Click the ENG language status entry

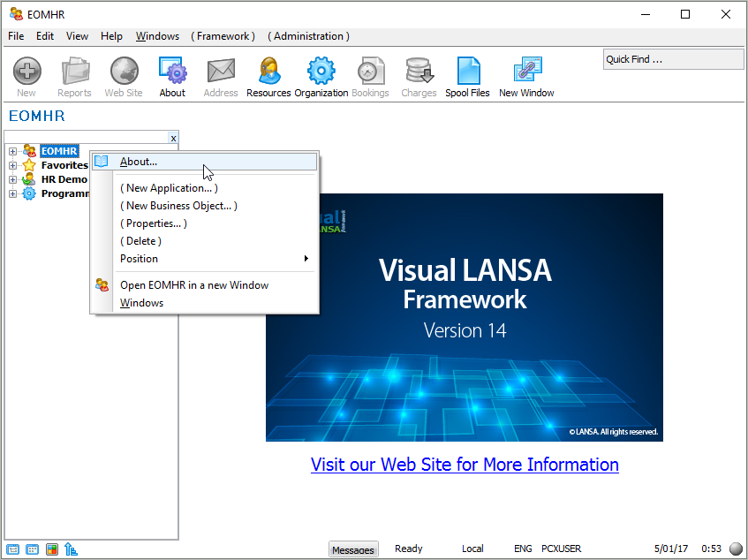tap(523, 549)
